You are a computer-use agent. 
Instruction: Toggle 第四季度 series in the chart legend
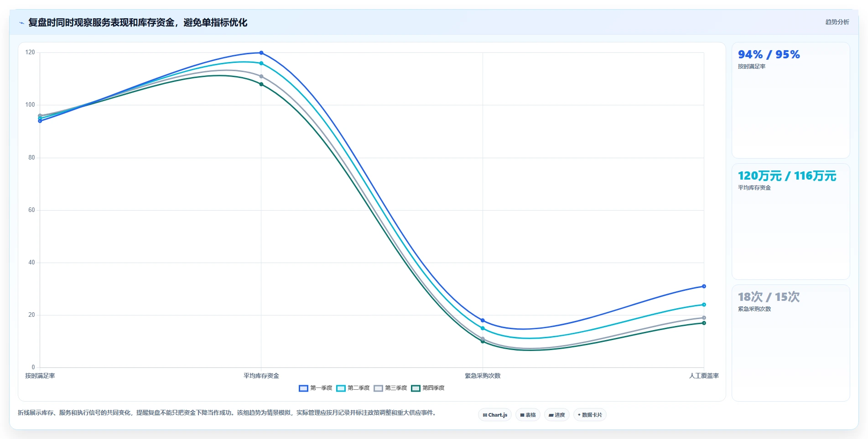pos(428,388)
